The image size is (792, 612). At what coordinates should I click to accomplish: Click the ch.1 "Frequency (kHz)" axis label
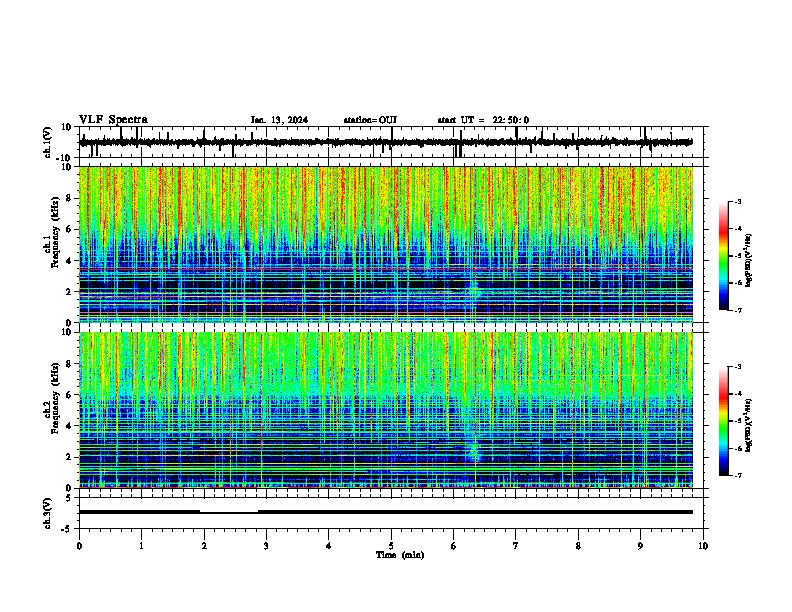click(x=56, y=233)
